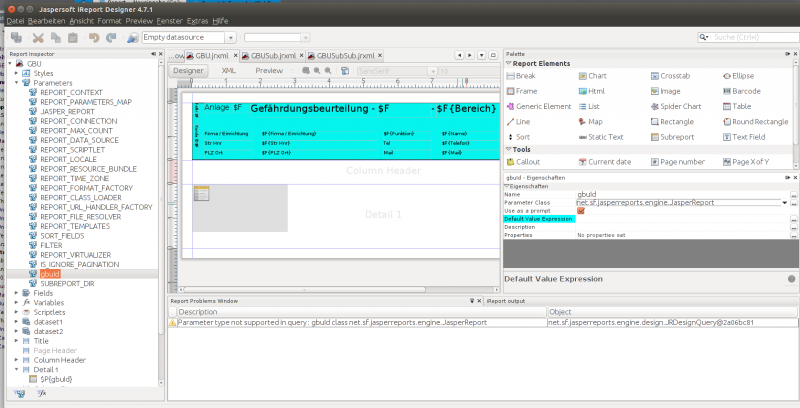Select the Barcode palette element
This screenshot has width=800, height=408.
[742, 91]
